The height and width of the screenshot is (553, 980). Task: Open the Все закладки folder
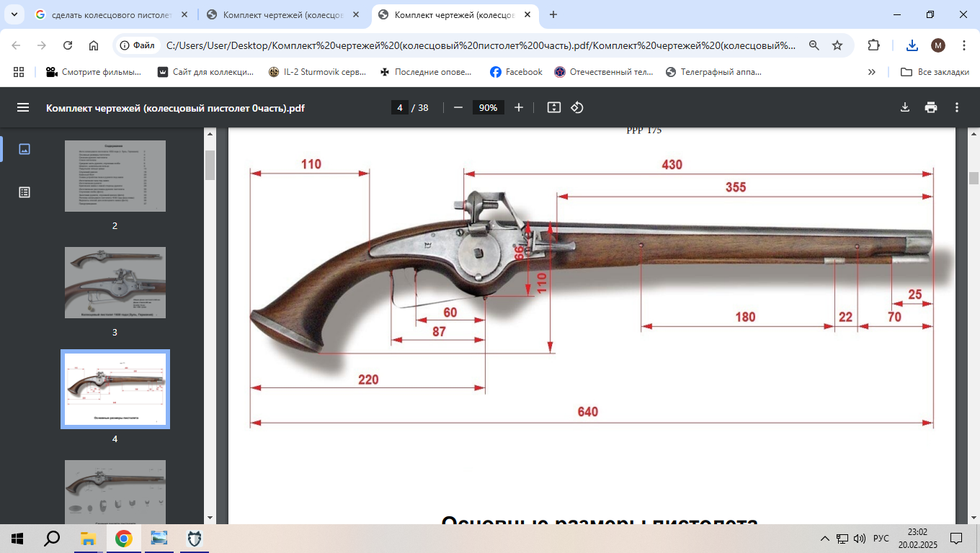tap(935, 72)
